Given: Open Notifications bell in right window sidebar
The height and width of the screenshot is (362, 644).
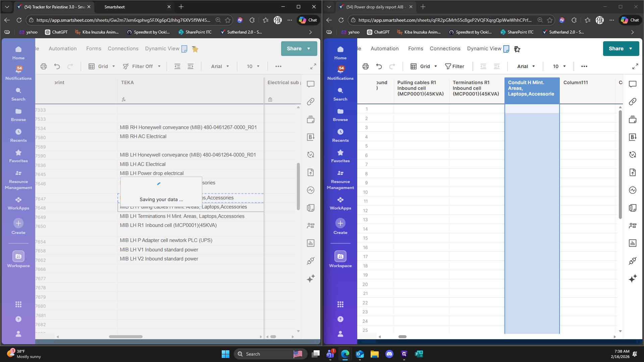Looking at the screenshot, I should [x=340, y=72].
